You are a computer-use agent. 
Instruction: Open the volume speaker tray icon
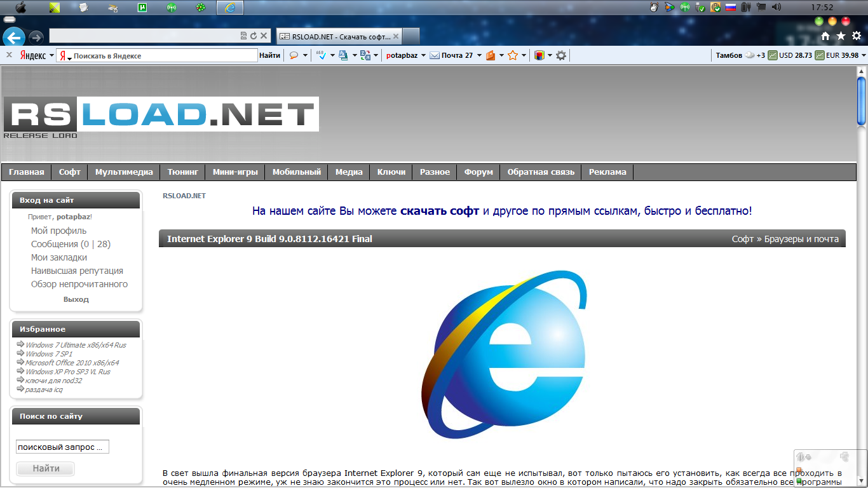click(x=776, y=8)
